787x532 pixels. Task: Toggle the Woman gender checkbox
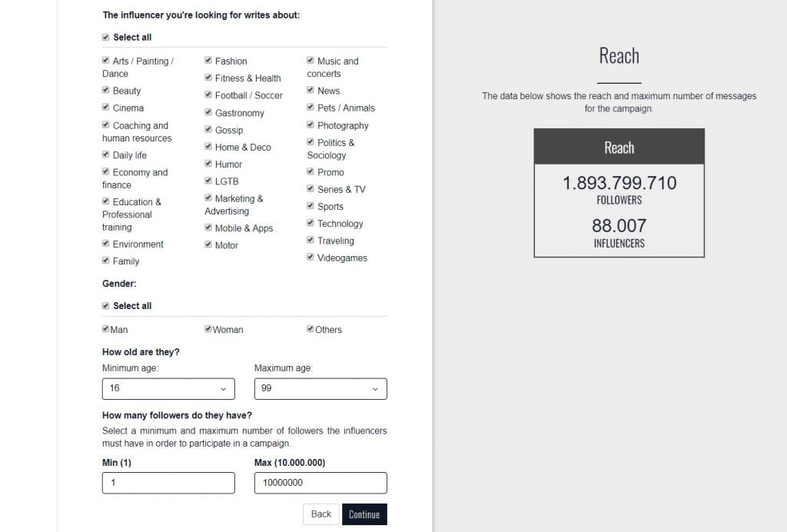[x=208, y=329]
